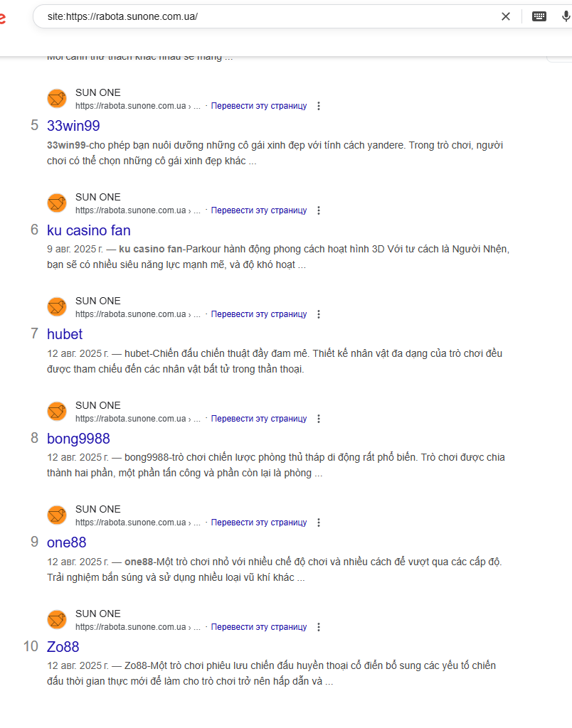The image size is (572, 728).
Task: Open the one88 search result title
Action: (66, 542)
